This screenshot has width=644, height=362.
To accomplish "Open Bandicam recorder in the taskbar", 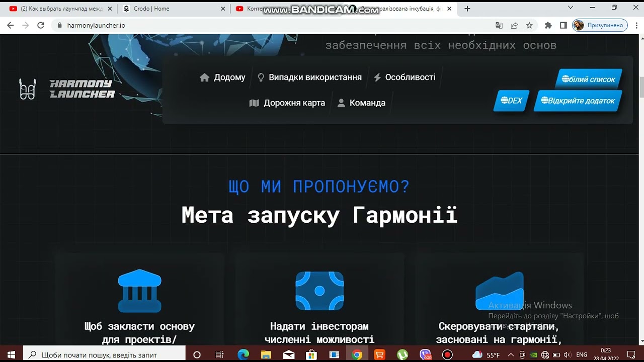I will point(447,354).
